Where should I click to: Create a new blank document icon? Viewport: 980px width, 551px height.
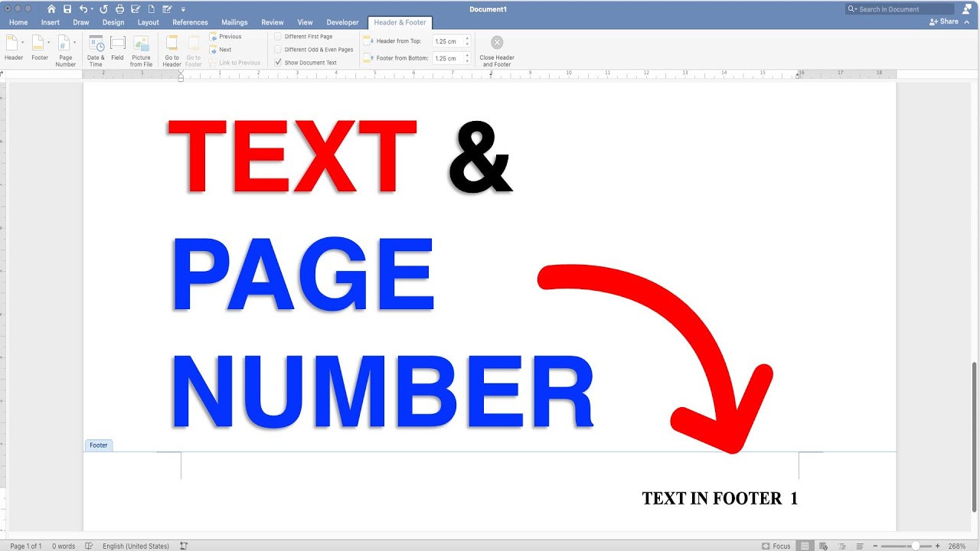click(x=152, y=9)
